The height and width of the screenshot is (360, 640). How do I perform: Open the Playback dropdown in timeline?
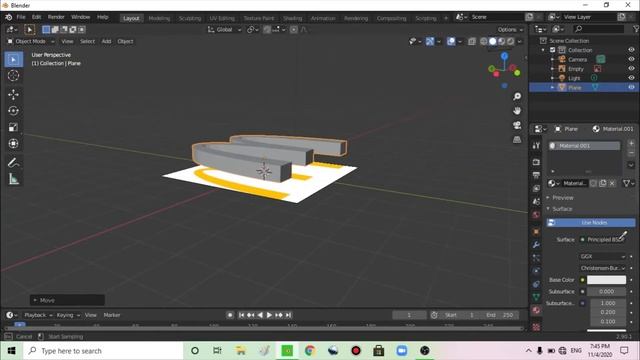38,315
